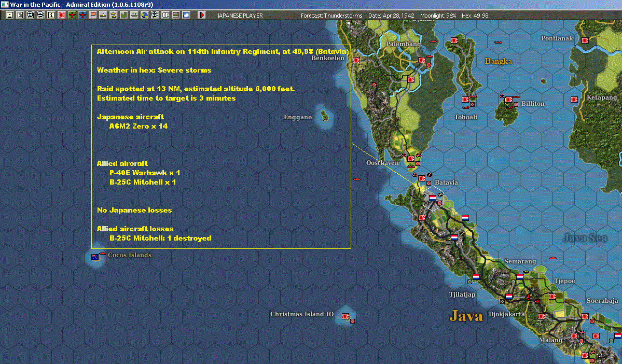Click 'P-40E Warhawk x 1' in the report
The width and height of the screenshot is (622, 364).
[x=145, y=173]
